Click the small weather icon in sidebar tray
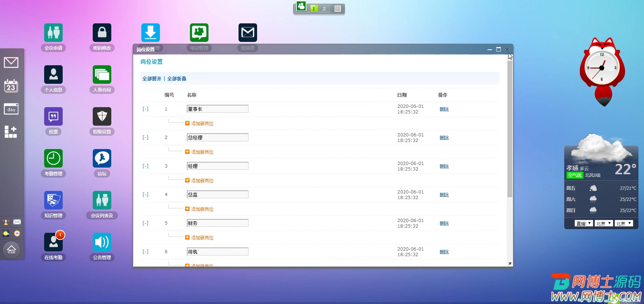The height and width of the screenshot is (304, 644). click(6, 234)
